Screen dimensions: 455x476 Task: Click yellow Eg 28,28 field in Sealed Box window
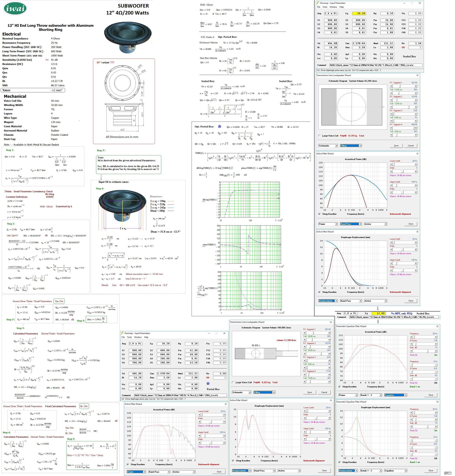click(x=359, y=14)
